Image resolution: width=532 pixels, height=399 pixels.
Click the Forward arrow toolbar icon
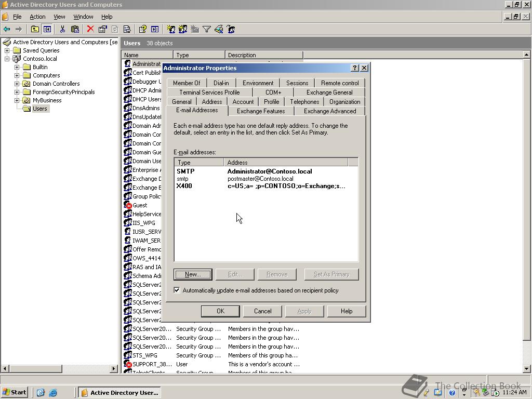tap(19, 29)
